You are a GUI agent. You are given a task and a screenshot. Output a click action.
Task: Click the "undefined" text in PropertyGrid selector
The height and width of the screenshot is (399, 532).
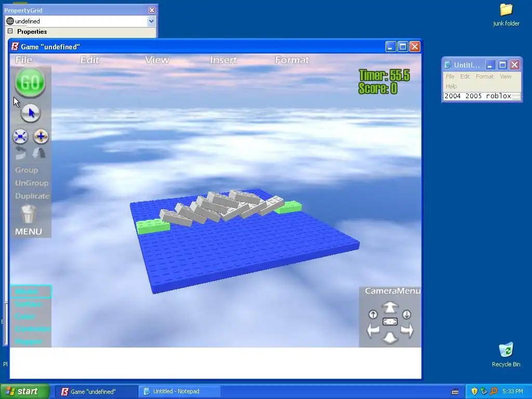[28, 21]
